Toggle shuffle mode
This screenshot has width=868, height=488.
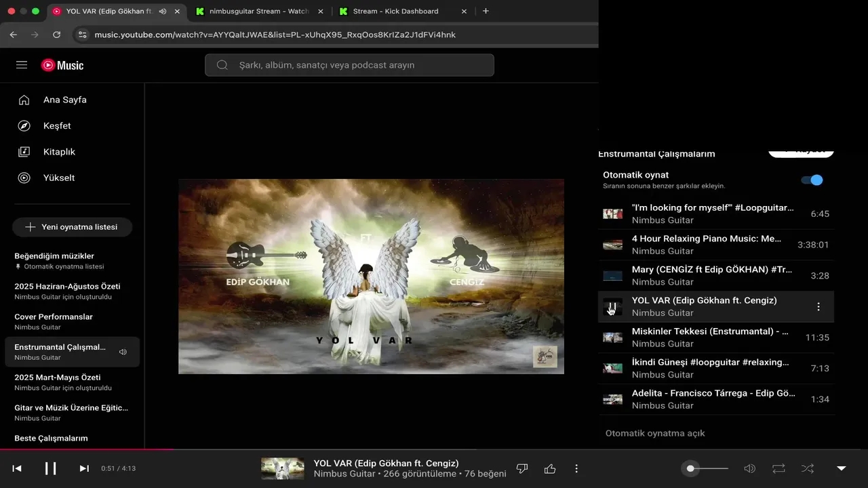click(808, 468)
